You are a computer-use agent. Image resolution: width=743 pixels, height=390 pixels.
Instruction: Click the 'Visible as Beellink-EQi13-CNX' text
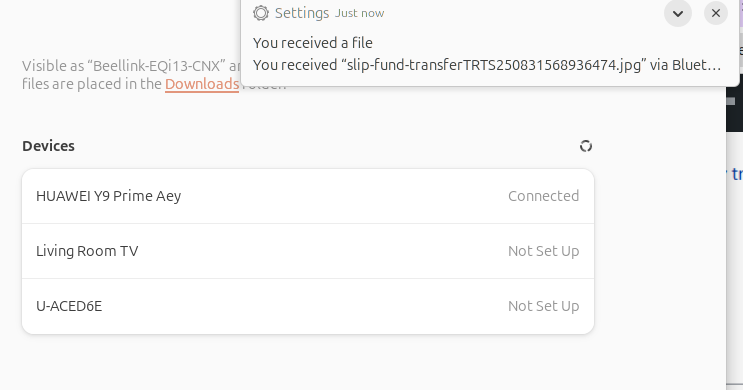[x=121, y=65]
